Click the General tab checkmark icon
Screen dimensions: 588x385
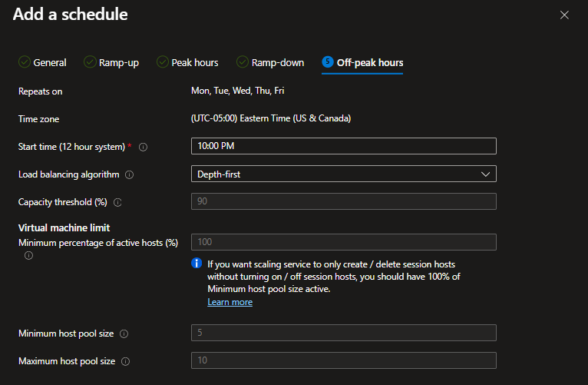click(x=25, y=62)
